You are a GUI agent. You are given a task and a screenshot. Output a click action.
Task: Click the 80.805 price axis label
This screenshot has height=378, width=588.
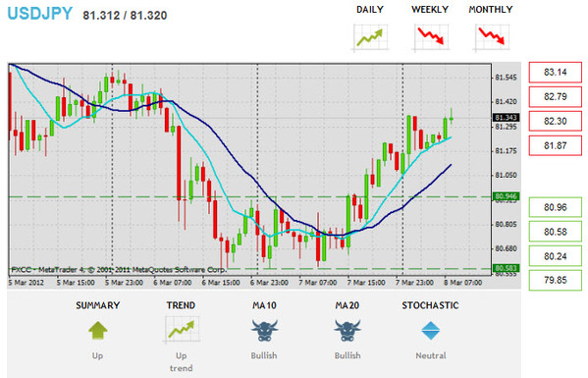tap(506, 225)
